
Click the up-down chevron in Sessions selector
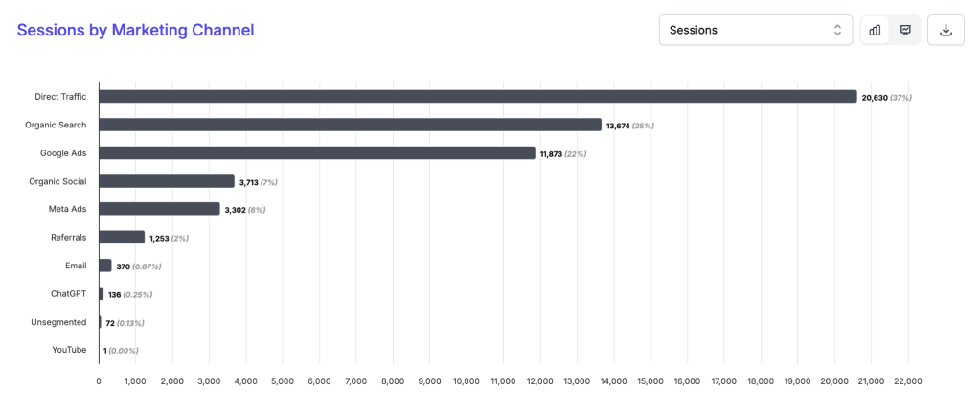tap(837, 30)
